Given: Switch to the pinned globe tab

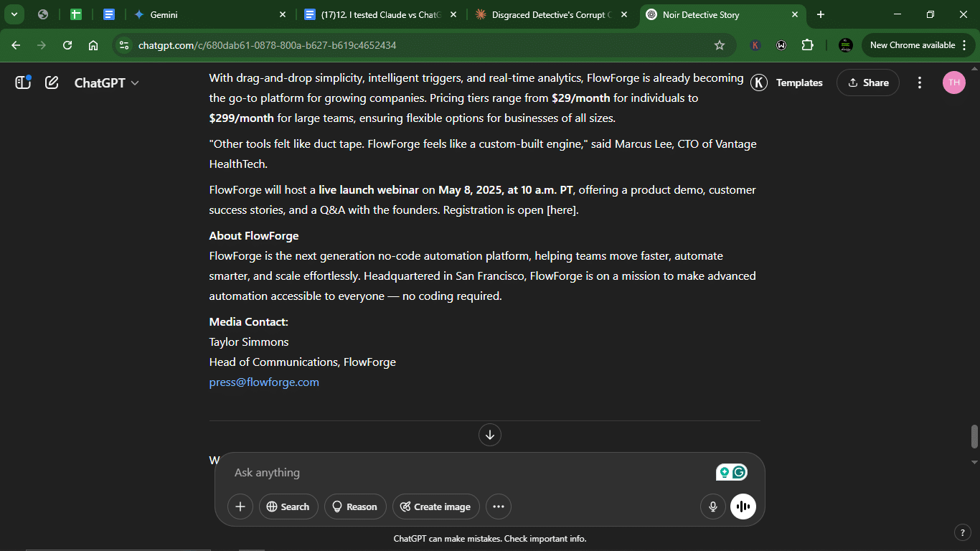Looking at the screenshot, I should [x=43, y=14].
